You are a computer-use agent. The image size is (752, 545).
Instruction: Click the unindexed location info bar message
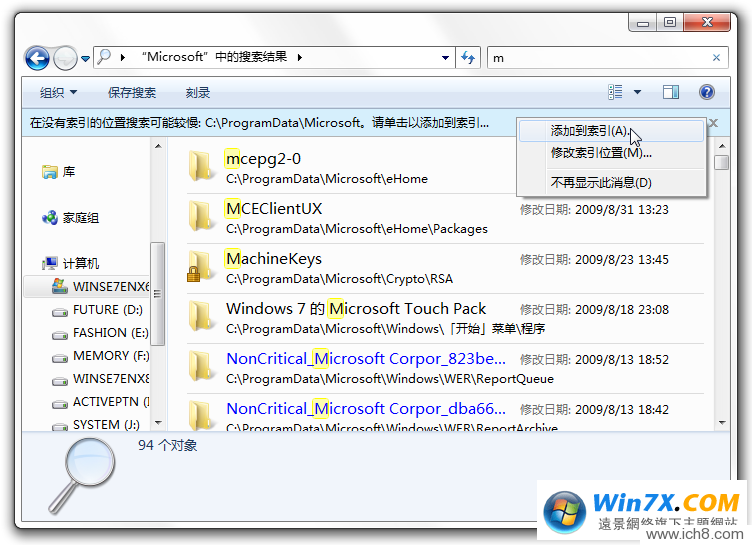pyautogui.click(x=259, y=123)
